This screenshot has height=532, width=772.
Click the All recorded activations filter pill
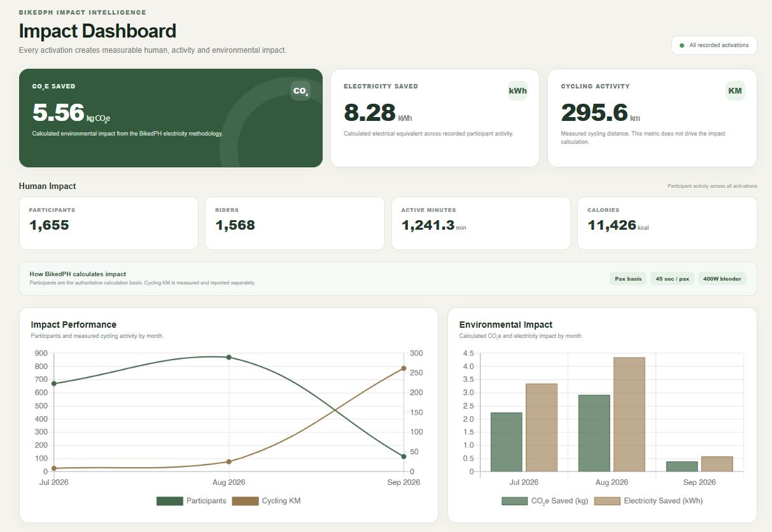click(x=714, y=45)
